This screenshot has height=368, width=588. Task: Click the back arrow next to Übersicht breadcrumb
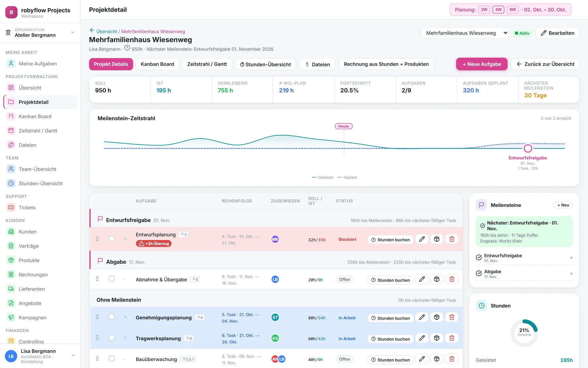[x=92, y=30]
